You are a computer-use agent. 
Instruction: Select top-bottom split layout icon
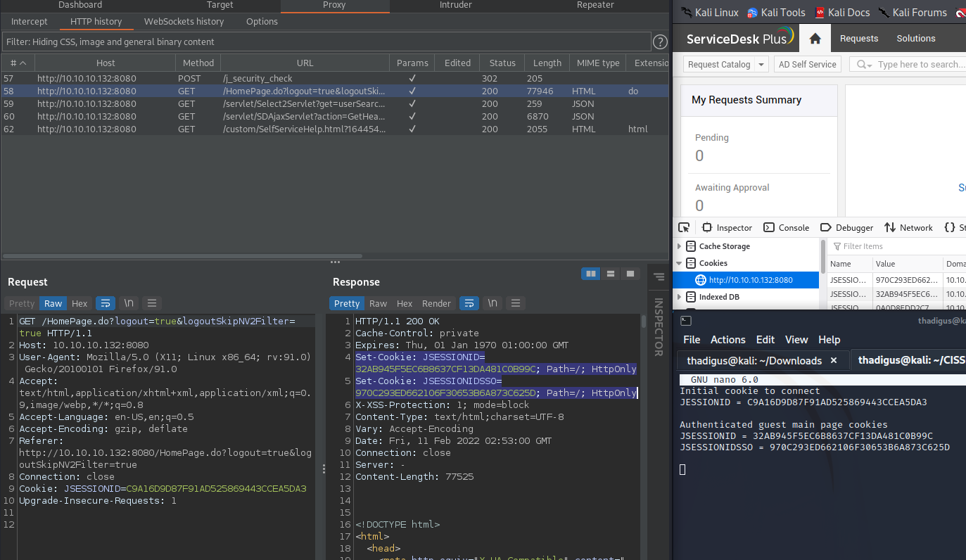(x=611, y=274)
